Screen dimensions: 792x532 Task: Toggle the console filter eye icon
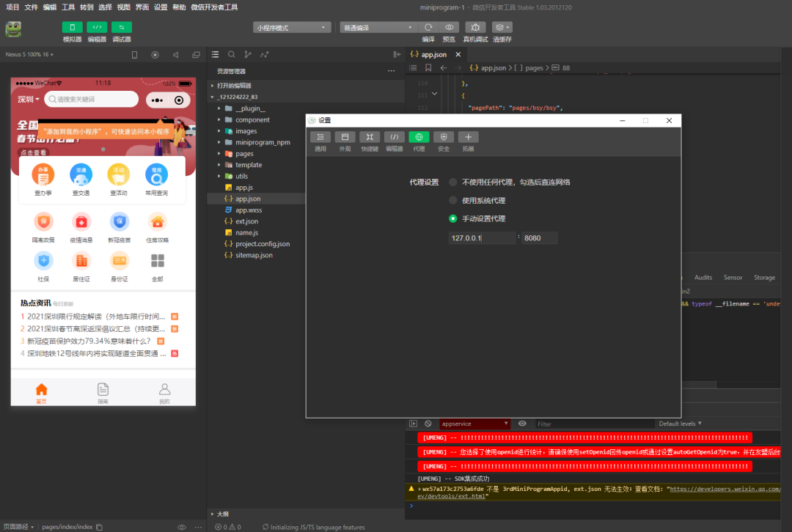coord(522,424)
